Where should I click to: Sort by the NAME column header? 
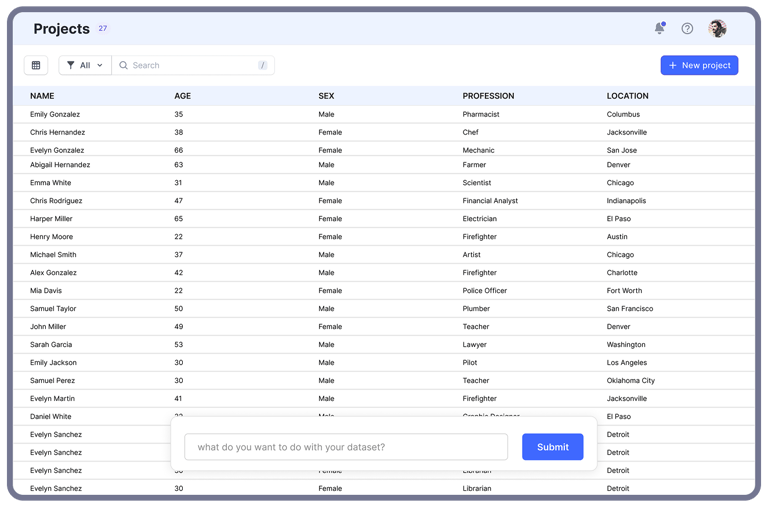[42, 96]
